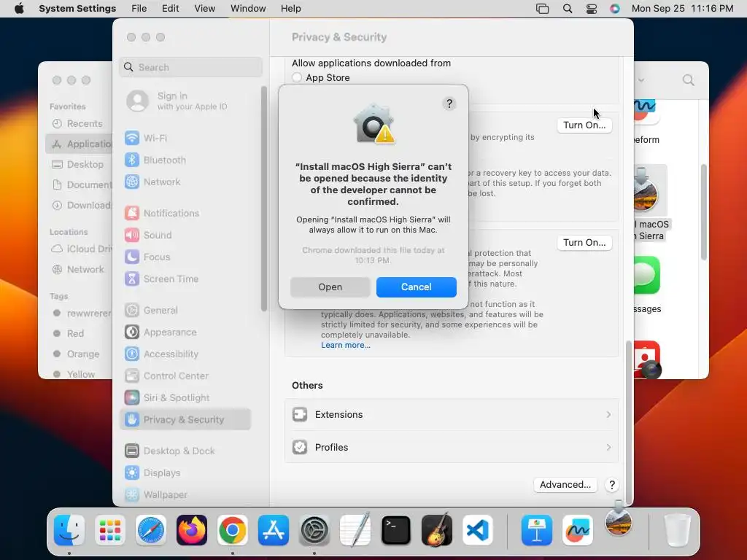Image resolution: width=747 pixels, height=560 pixels.
Task: Open Terminal from the Dock
Action: coord(396,530)
